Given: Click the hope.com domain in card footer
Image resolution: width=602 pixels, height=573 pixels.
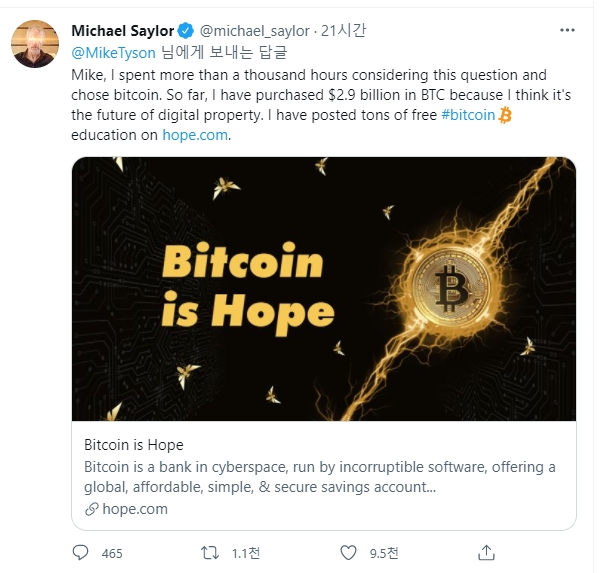Looking at the screenshot, I should [x=134, y=509].
